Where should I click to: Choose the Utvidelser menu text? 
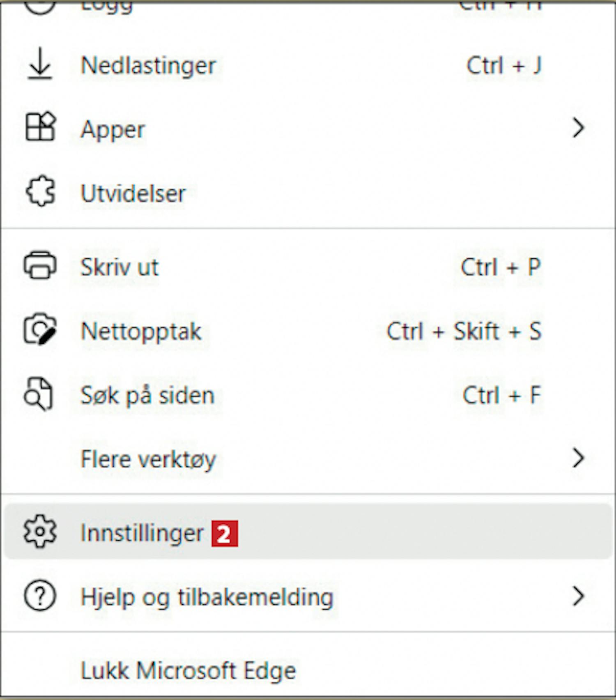pos(133,193)
